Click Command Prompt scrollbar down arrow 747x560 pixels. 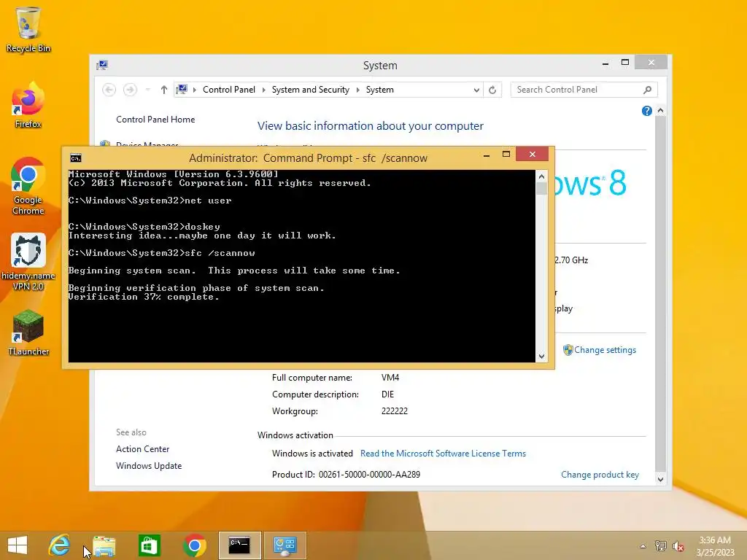click(541, 356)
